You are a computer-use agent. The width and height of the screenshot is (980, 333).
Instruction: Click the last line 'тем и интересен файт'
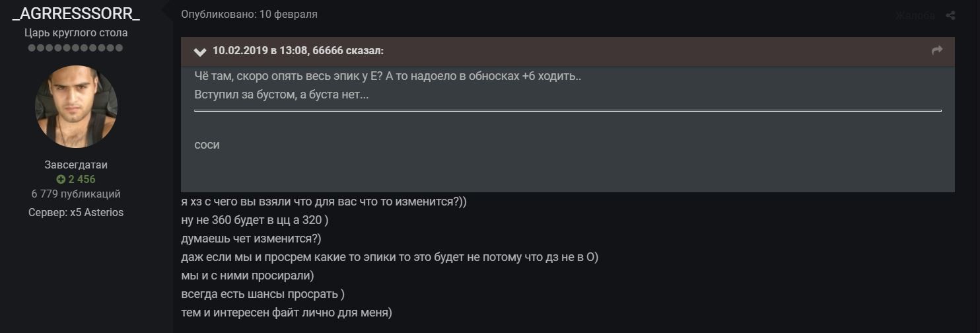tap(287, 312)
